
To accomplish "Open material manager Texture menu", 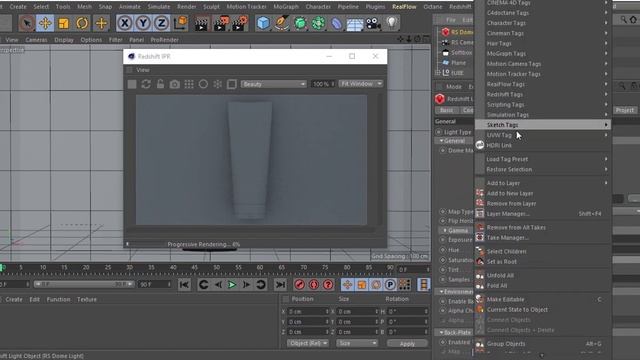I will [x=87, y=300].
